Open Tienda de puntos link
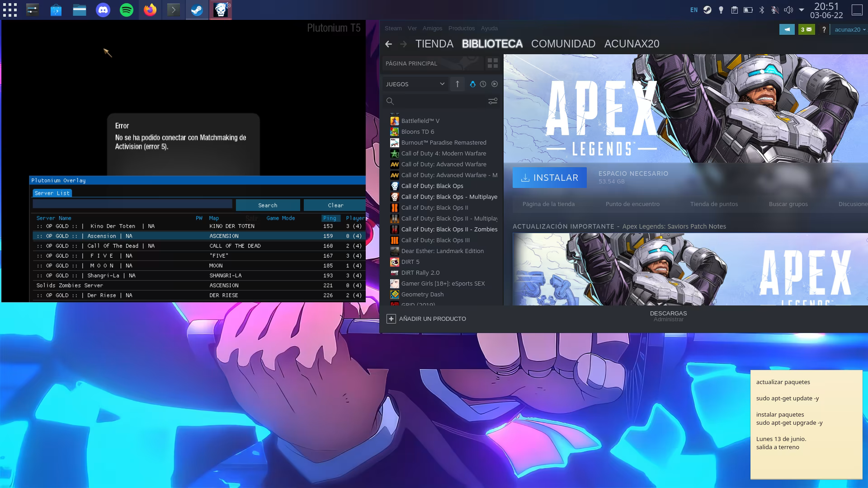868x488 pixels. (x=714, y=204)
